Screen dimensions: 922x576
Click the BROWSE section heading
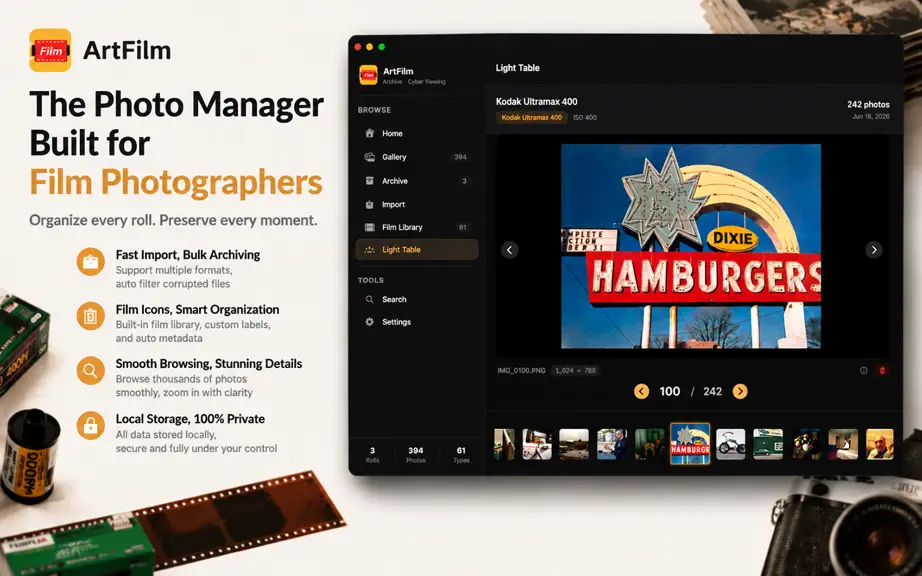coord(374,110)
